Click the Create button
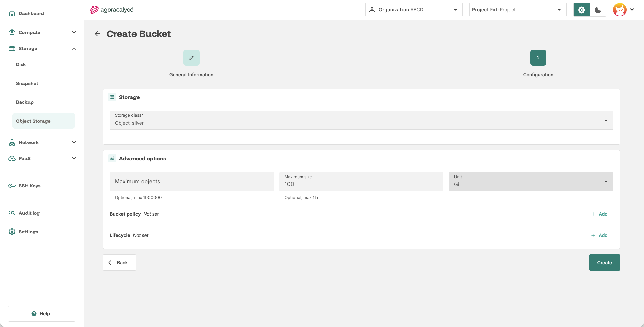Image resolution: width=644 pixels, height=327 pixels. (x=605, y=263)
